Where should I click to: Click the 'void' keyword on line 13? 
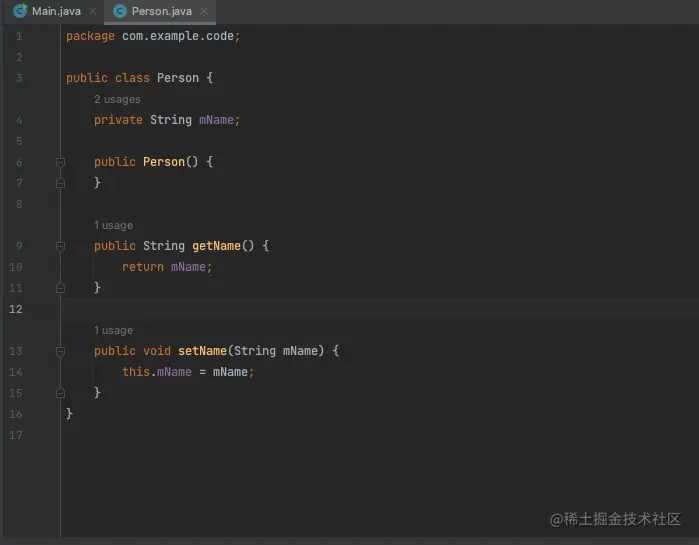click(x=157, y=351)
